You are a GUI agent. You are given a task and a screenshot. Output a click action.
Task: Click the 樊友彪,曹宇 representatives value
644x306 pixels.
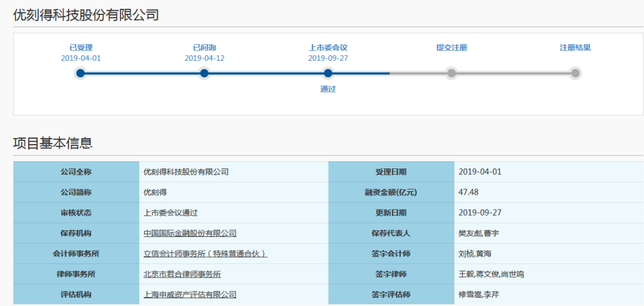click(x=478, y=233)
